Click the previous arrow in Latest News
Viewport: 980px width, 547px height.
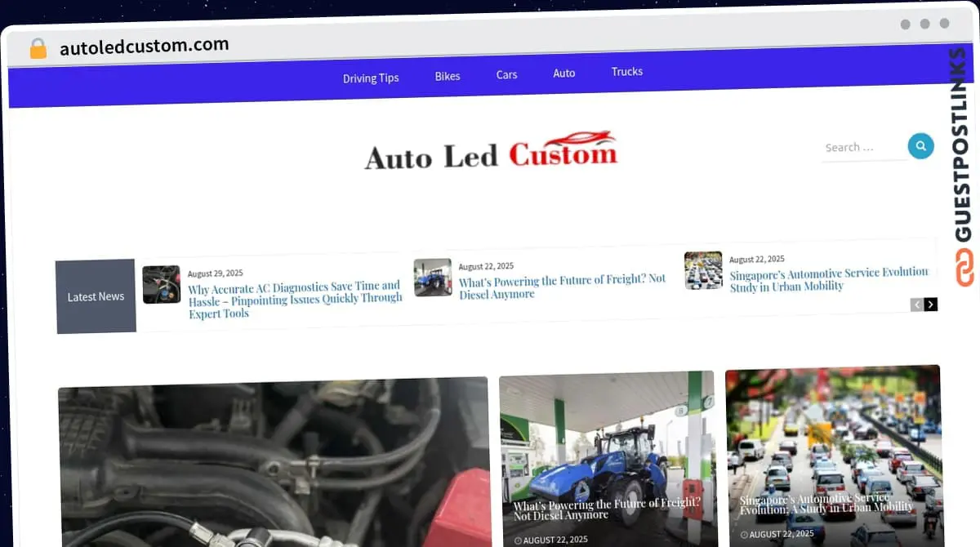pos(917,305)
